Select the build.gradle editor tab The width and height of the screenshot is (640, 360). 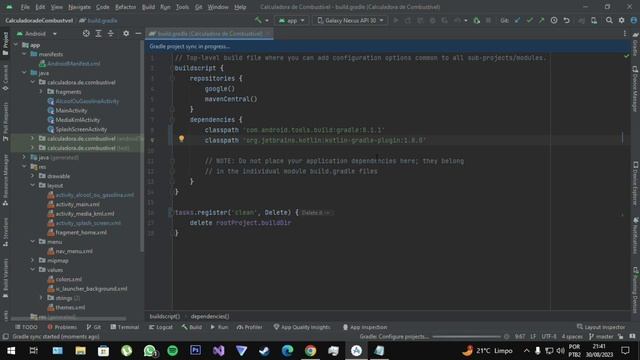point(209,34)
